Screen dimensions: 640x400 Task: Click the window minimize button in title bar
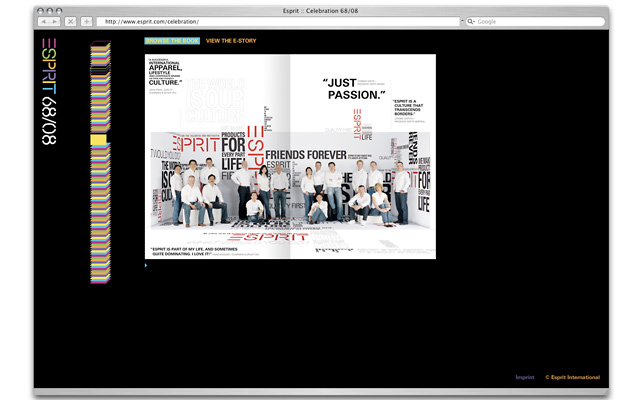click(49, 11)
